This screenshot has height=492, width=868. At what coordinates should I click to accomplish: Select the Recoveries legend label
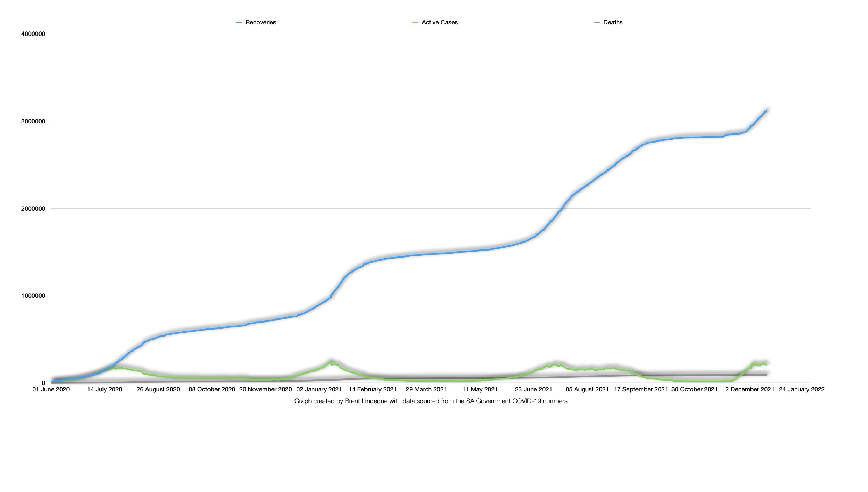[x=261, y=22]
